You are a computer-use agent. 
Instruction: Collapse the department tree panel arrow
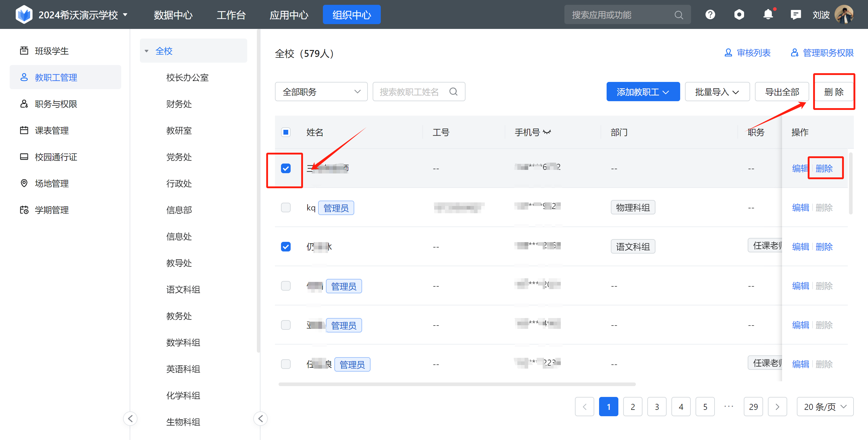pos(260,418)
